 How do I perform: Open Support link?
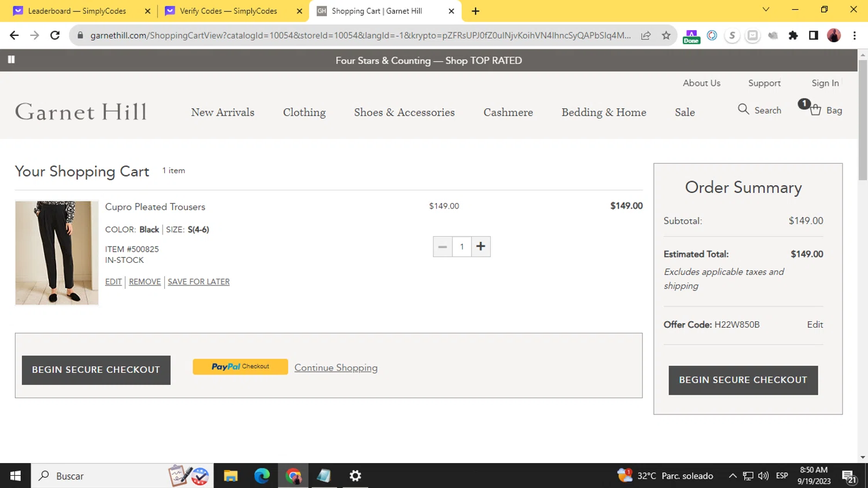click(x=764, y=83)
